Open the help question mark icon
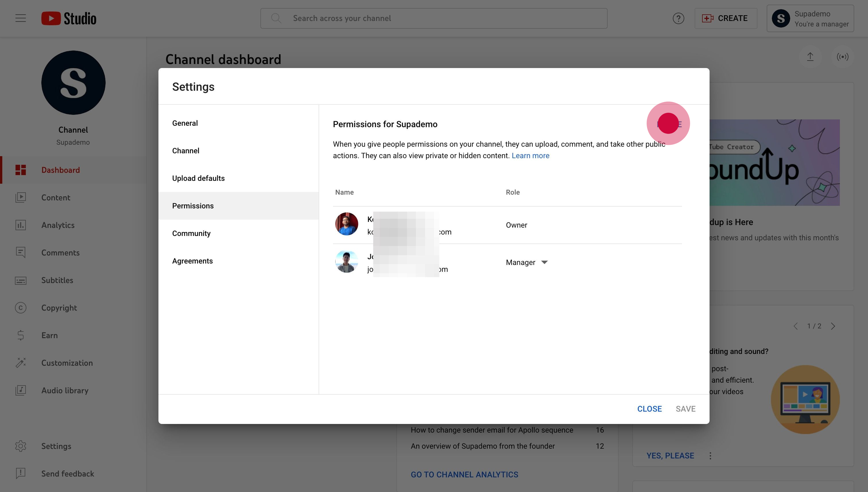Image resolution: width=868 pixels, height=492 pixels. (x=678, y=18)
